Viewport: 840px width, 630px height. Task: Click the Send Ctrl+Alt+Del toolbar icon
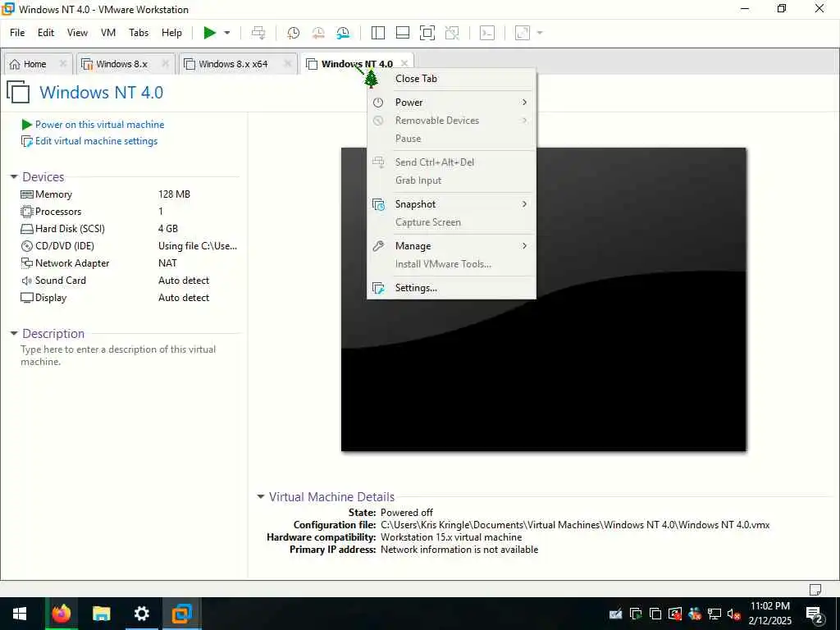(x=258, y=33)
